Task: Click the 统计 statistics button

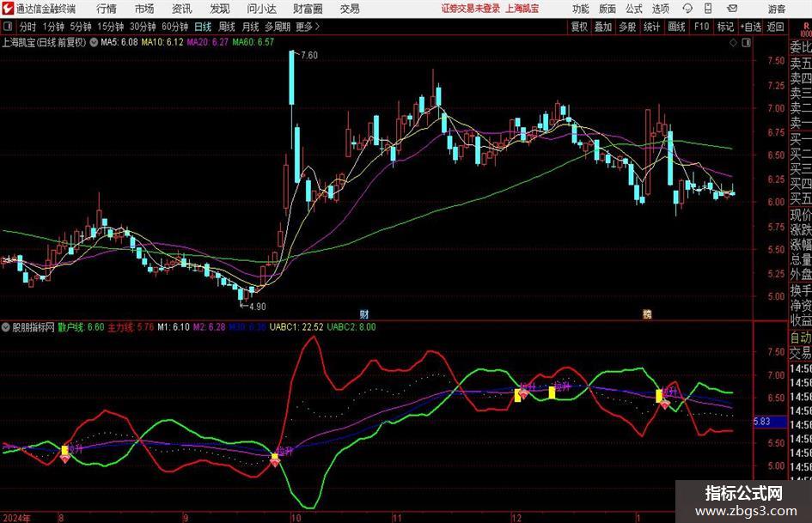Action: click(651, 27)
